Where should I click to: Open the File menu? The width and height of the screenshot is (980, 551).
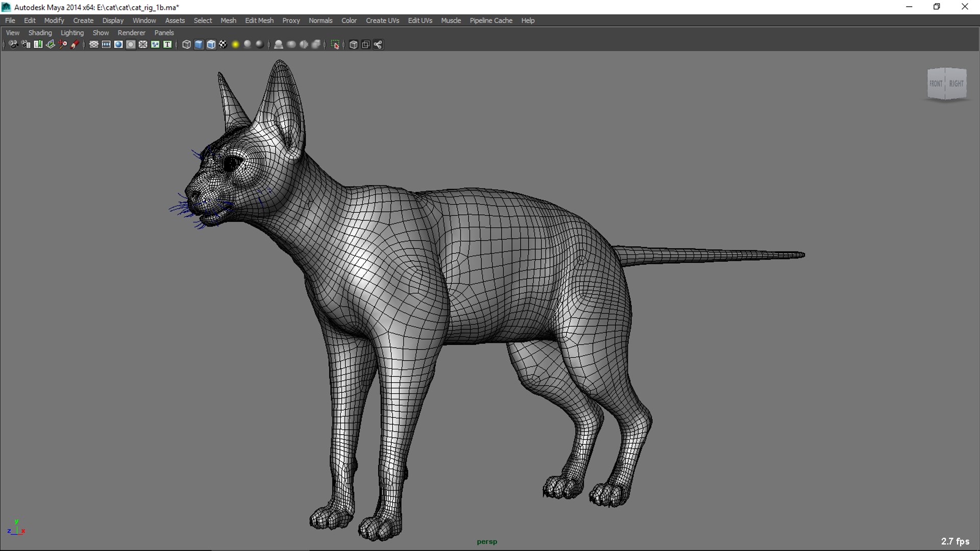click(x=10, y=20)
